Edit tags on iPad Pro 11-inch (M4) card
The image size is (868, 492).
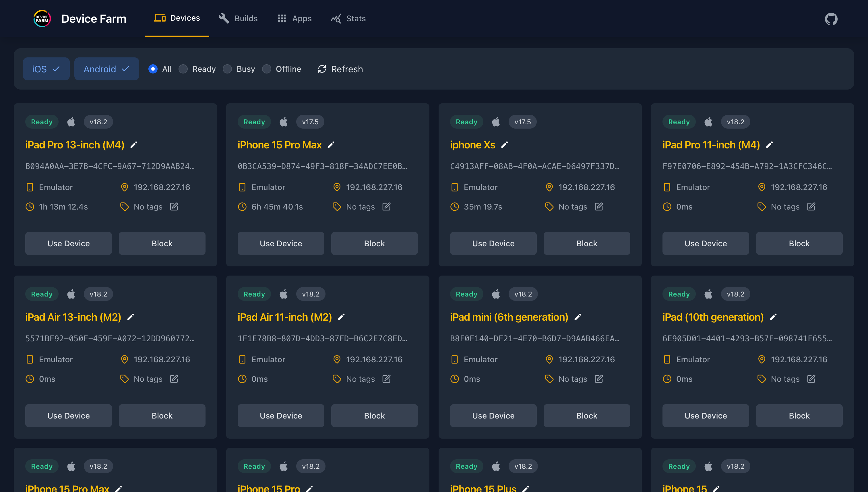coord(811,206)
